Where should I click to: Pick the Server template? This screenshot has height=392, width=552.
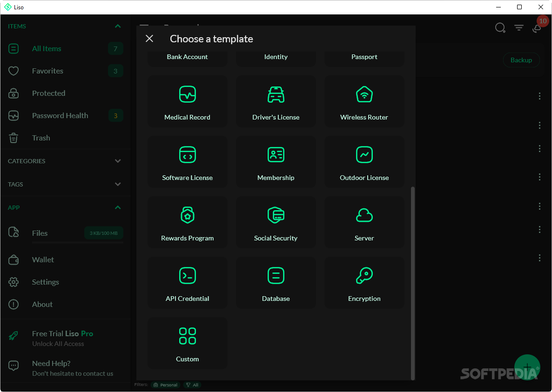[x=364, y=223]
